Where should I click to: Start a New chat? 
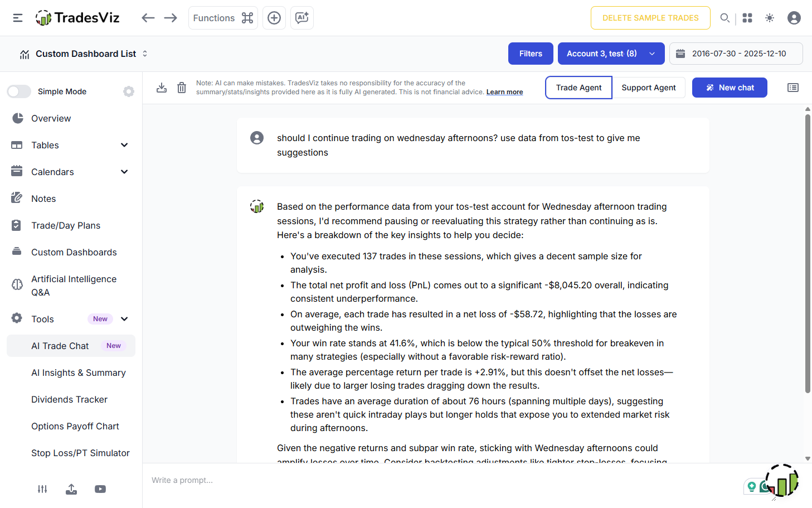730,88
